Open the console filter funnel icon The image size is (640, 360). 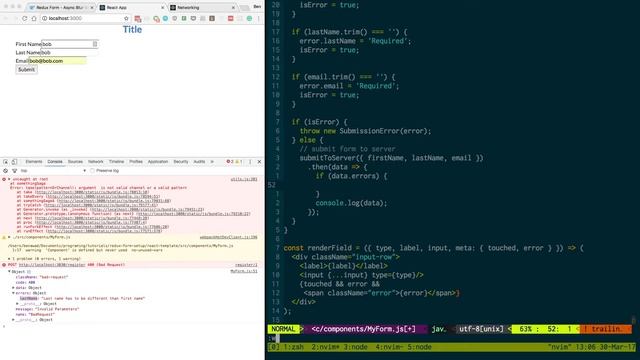point(14,171)
